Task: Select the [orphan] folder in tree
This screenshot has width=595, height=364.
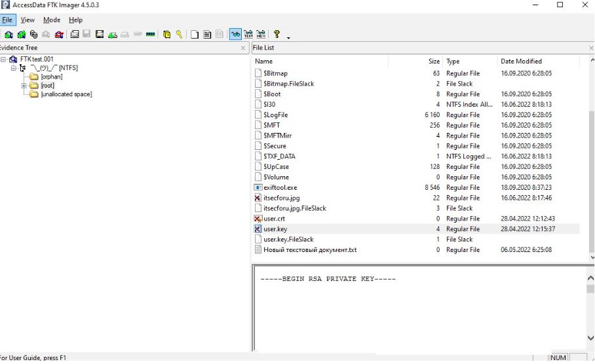Action: click(x=52, y=77)
